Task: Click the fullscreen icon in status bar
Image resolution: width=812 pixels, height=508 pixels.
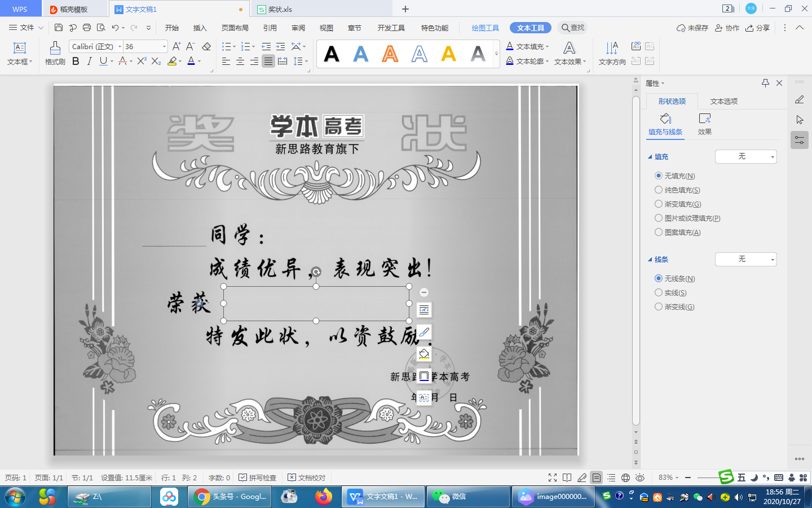Action: point(553,478)
